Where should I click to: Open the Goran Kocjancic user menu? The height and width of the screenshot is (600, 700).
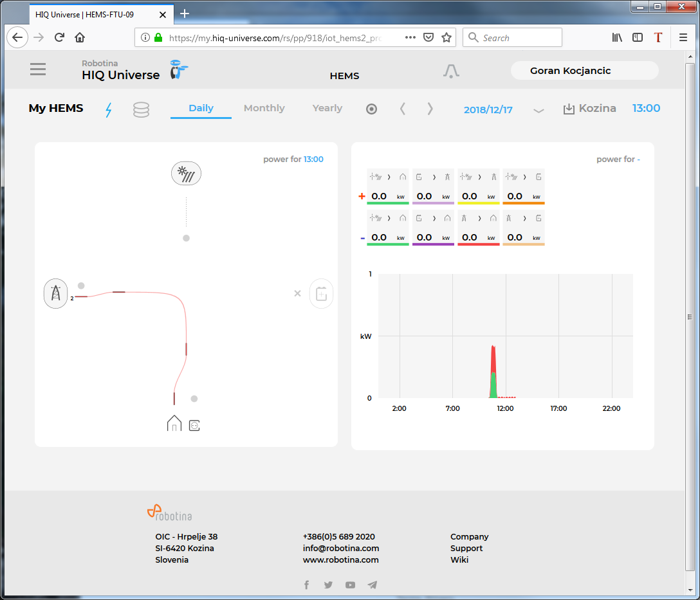[x=584, y=71]
